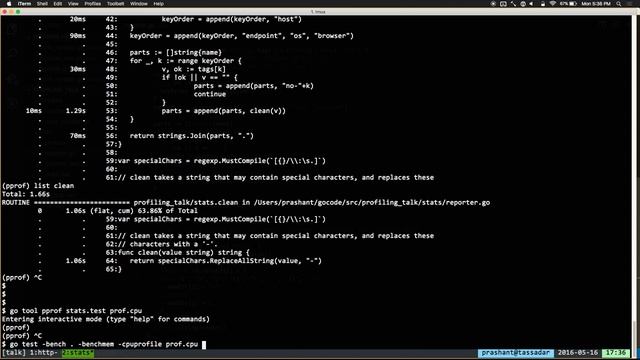This screenshot has width=640, height=360.
Task: Click the battery status icon
Action: point(573,4)
